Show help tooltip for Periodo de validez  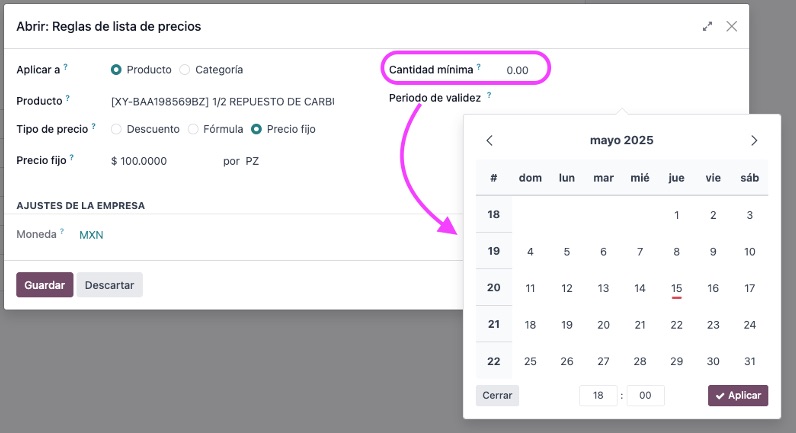click(x=489, y=95)
